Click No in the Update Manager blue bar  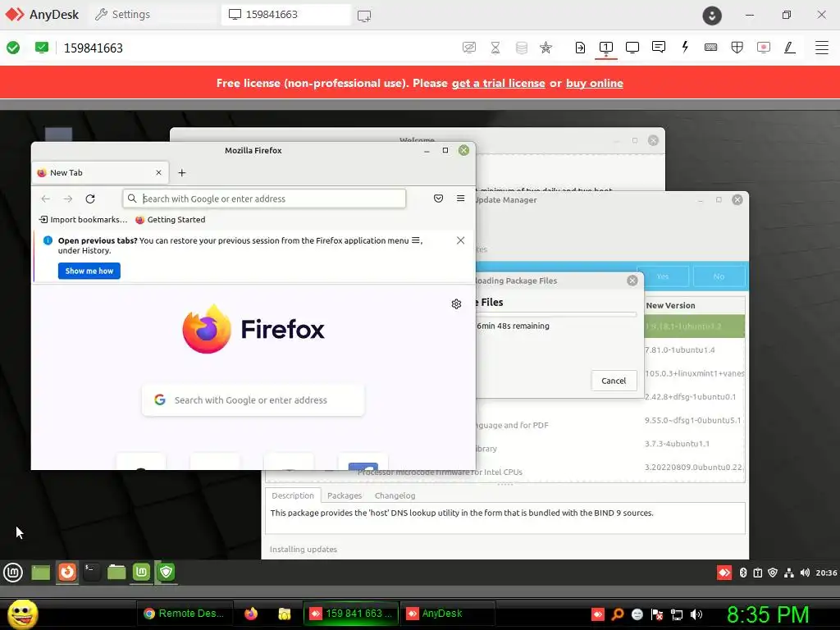[719, 276]
